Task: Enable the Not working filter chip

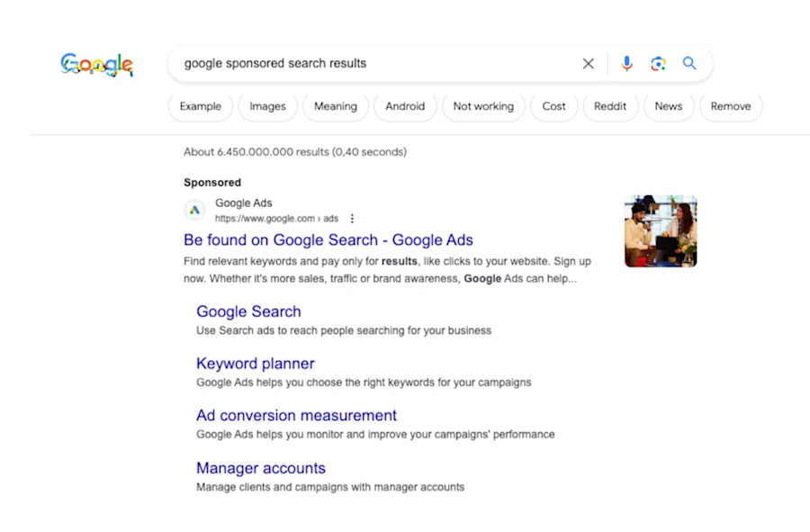Action: pos(483,106)
